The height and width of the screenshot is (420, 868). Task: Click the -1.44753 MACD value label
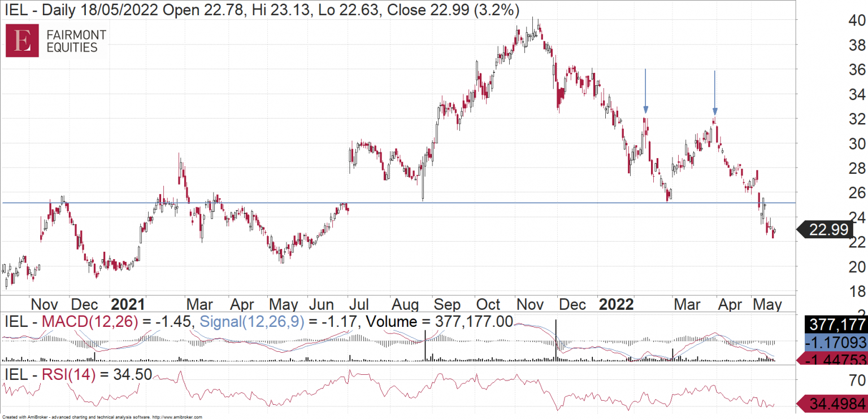(x=831, y=358)
